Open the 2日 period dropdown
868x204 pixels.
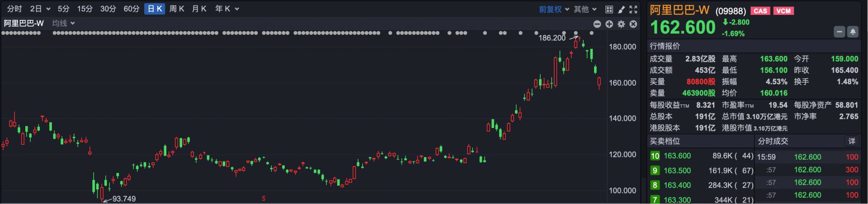(x=40, y=9)
